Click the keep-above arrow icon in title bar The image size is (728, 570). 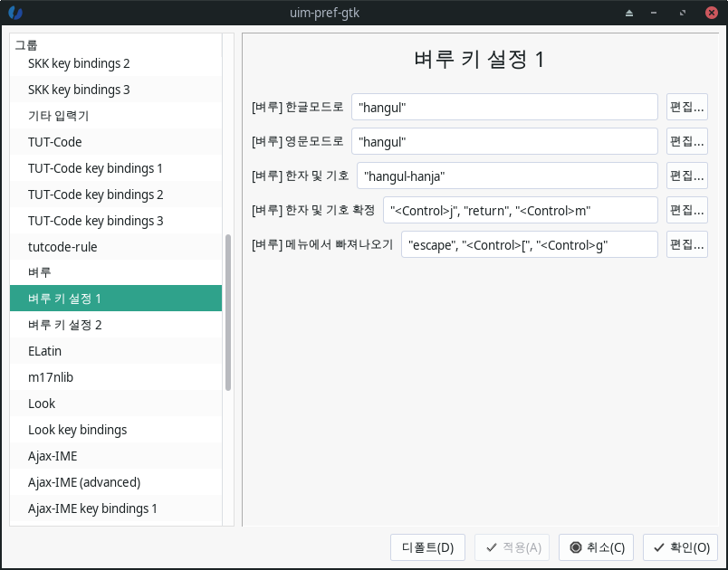(x=630, y=13)
